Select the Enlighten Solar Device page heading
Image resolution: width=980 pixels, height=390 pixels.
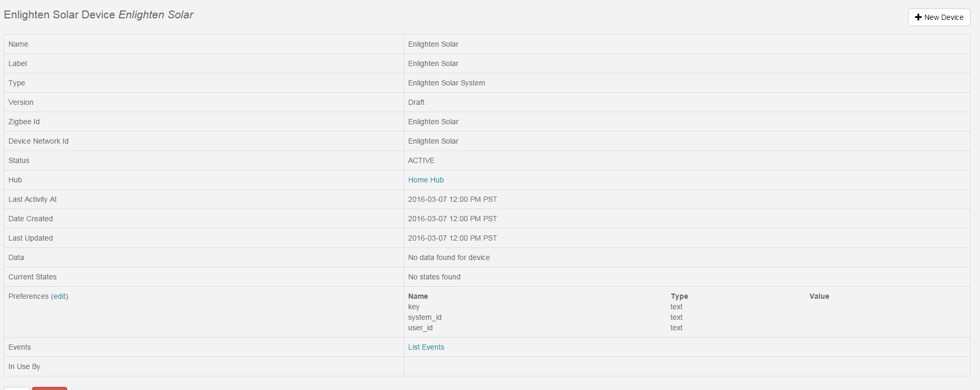tap(99, 15)
